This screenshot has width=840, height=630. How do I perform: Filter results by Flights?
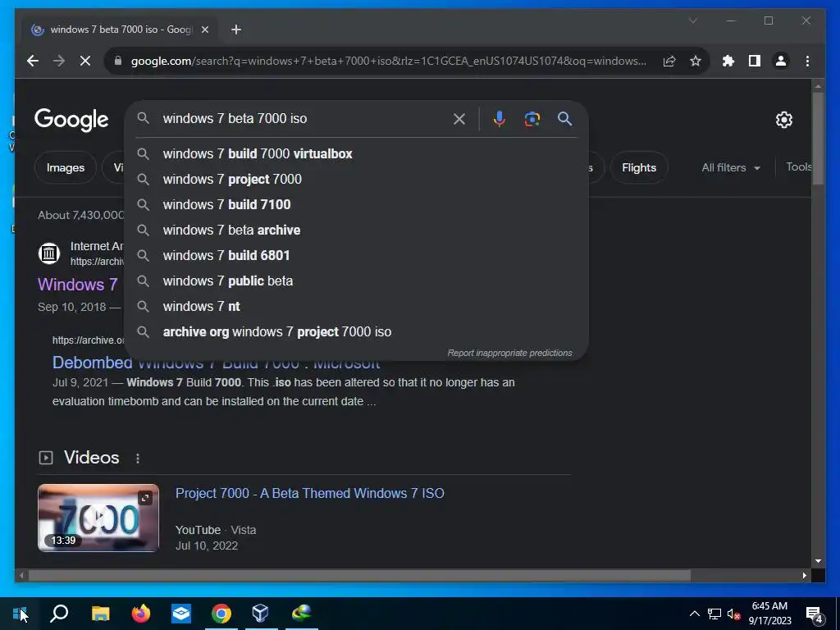tap(639, 167)
